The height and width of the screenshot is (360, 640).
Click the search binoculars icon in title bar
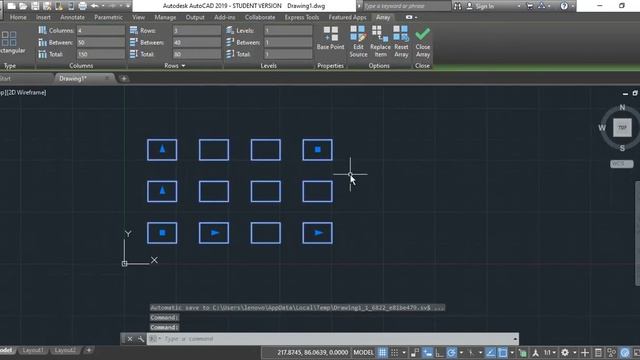[458, 6]
